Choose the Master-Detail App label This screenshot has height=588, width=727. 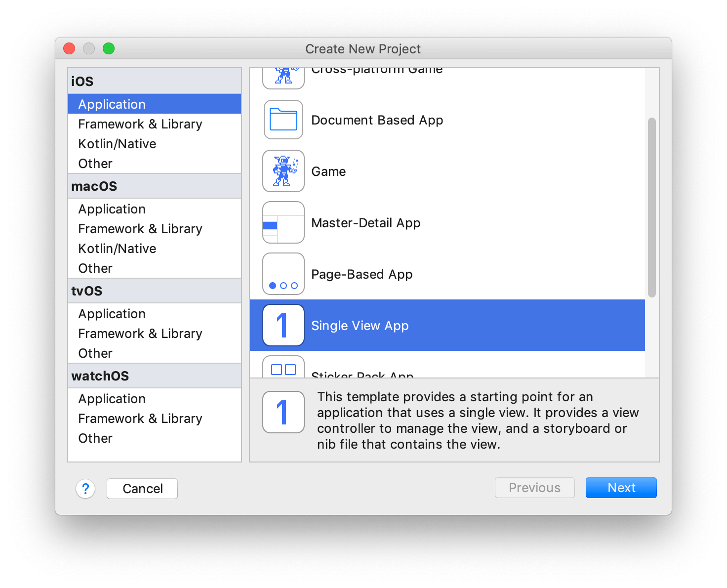pyautogui.click(x=366, y=223)
